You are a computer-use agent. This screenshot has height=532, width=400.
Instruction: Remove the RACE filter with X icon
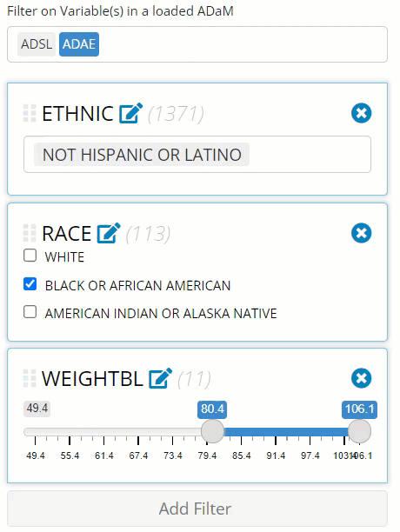click(x=362, y=233)
